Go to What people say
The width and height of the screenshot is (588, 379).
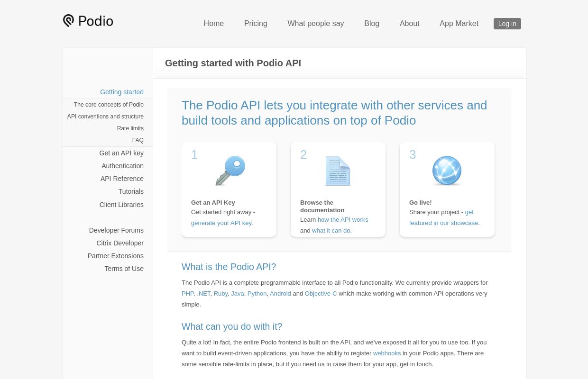(316, 24)
